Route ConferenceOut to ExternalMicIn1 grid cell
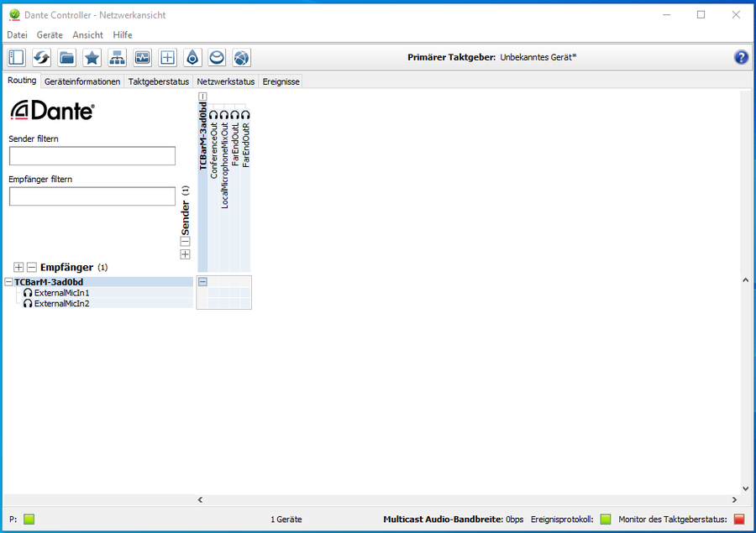The width and height of the screenshot is (756, 533). click(213, 293)
